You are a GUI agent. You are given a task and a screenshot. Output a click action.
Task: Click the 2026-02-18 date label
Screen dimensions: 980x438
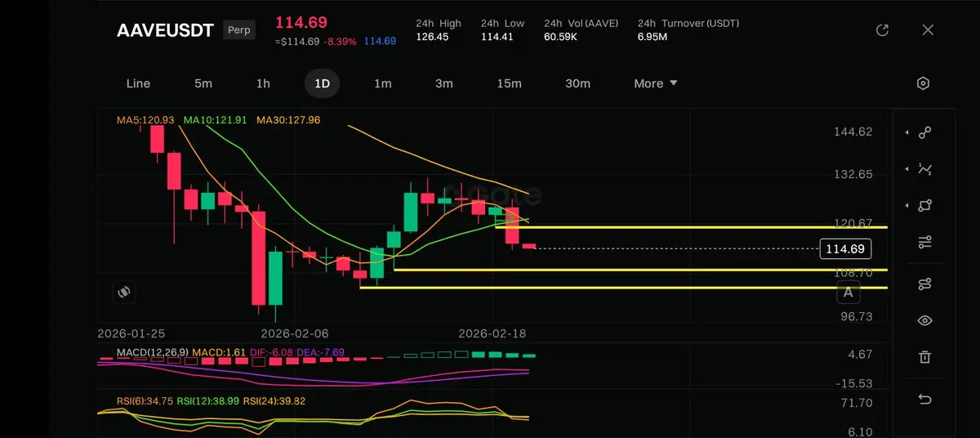[492, 333]
